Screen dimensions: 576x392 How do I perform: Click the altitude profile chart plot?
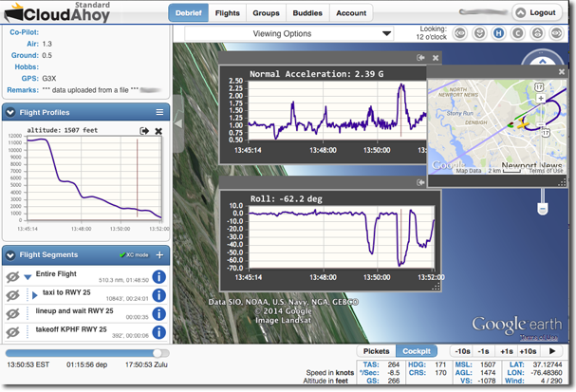(94, 178)
